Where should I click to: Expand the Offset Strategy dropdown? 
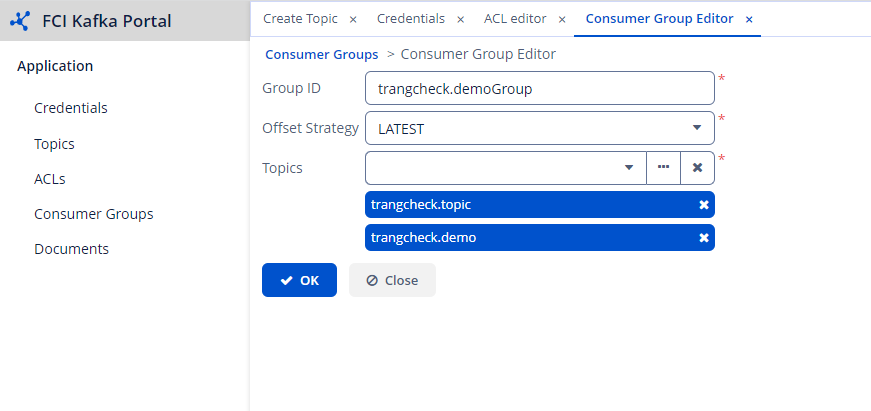pyautogui.click(x=697, y=128)
